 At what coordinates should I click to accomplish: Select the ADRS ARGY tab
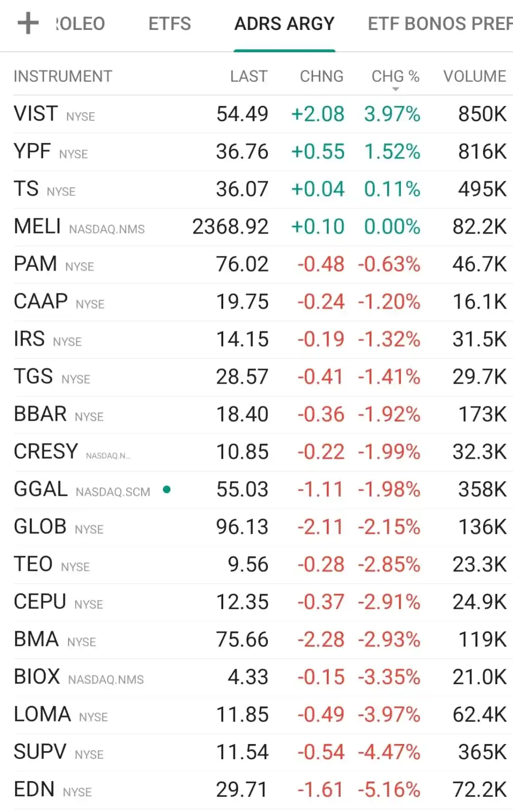[284, 24]
